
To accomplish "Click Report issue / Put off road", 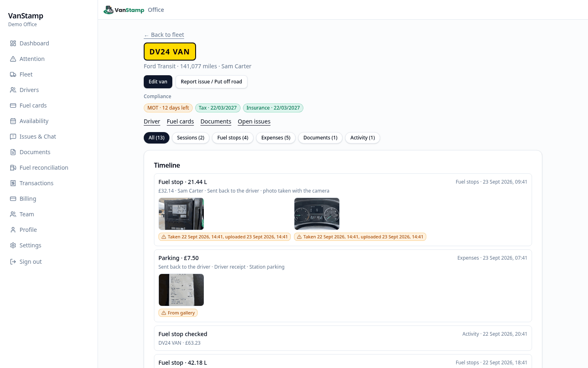I will point(212,82).
